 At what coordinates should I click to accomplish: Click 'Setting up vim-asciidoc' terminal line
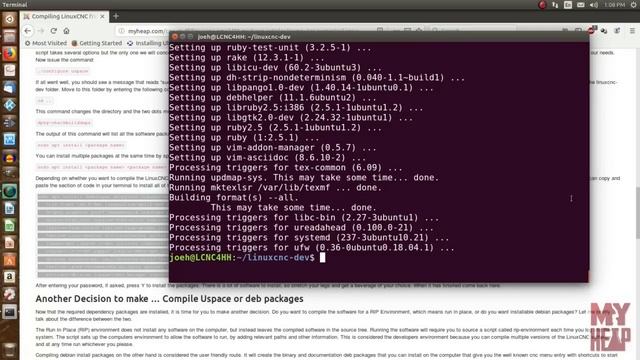tap(268, 158)
